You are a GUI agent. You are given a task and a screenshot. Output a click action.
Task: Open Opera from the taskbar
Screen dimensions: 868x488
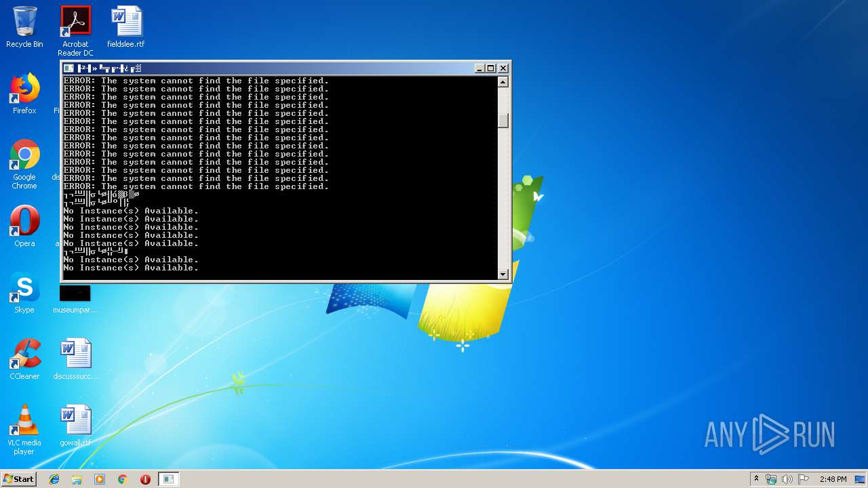(x=145, y=479)
